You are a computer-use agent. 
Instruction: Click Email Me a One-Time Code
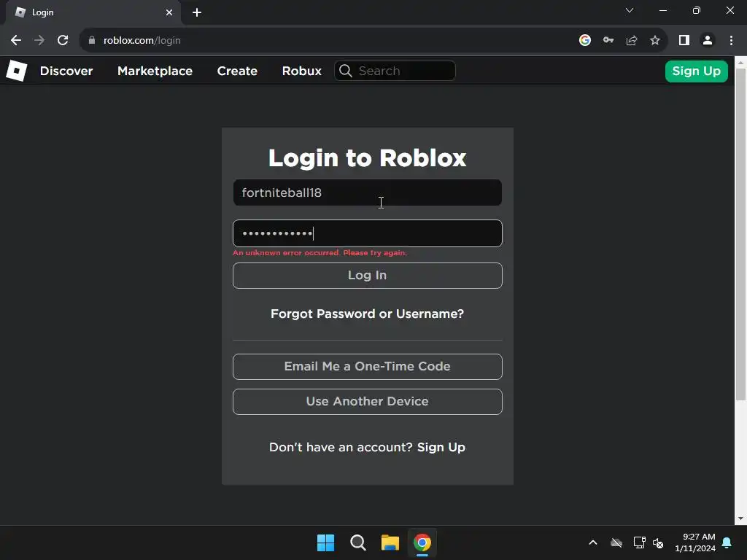(x=368, y=367)
